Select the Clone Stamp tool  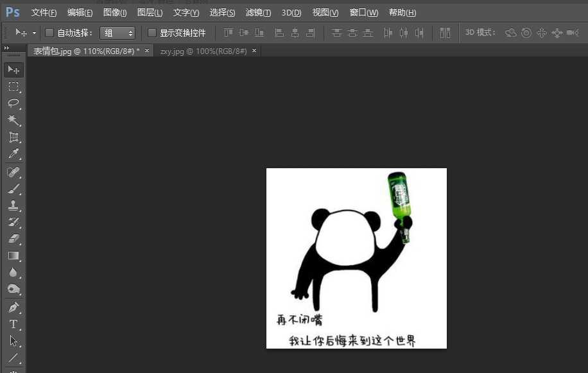click(x=13, y=204)
